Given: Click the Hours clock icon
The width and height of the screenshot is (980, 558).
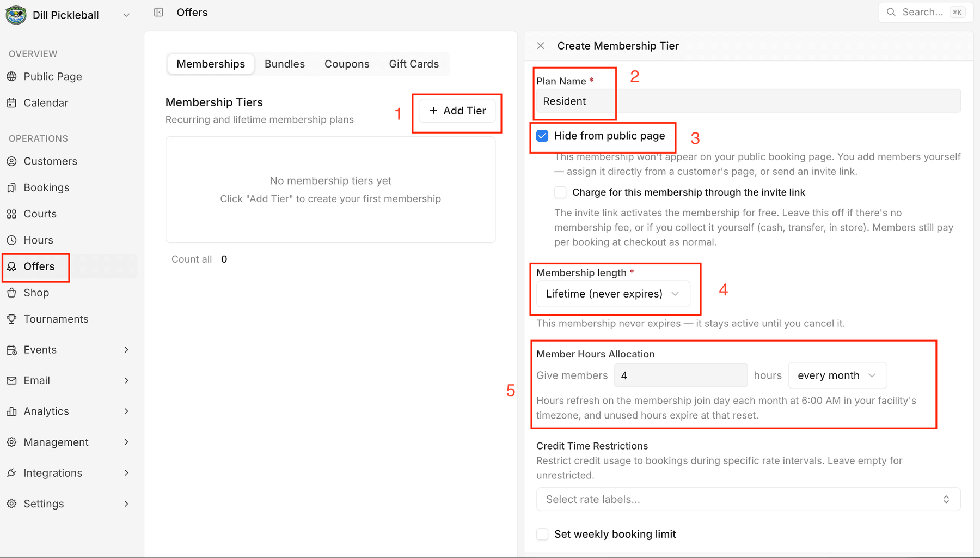Looking at the screenshot, I should [x=11, y=240].
